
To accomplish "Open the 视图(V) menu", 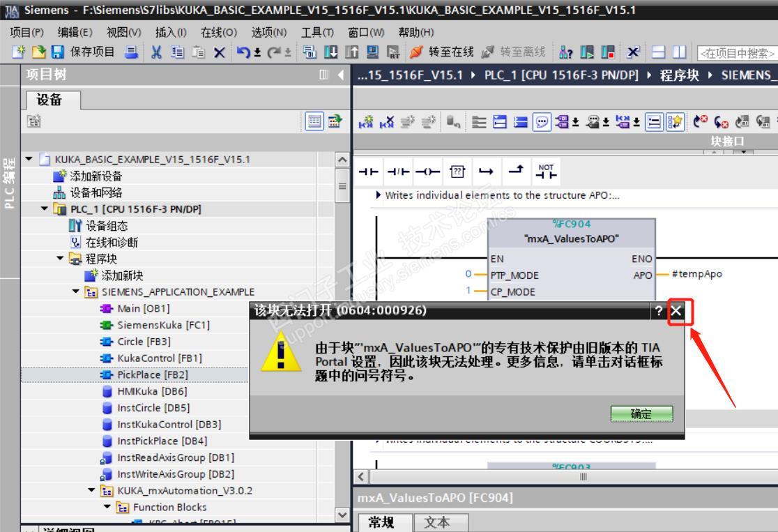I will (124, 32).
